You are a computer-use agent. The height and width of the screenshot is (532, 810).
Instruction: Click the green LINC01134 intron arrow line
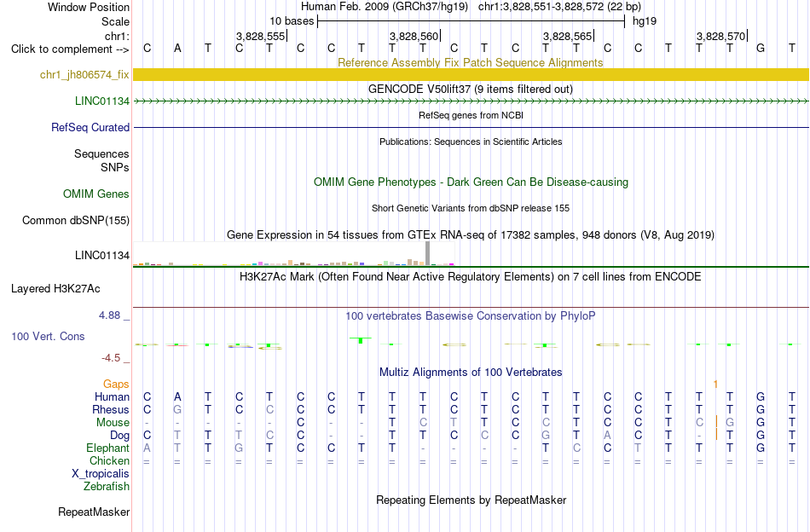coord(471,101)
